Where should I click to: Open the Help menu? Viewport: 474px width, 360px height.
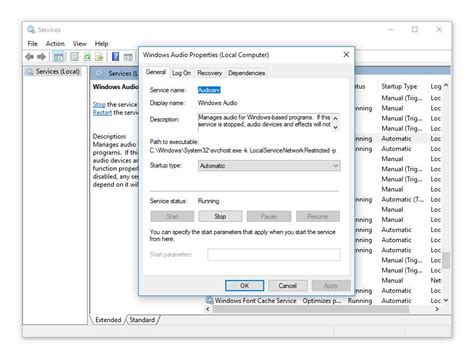(101, 44)
